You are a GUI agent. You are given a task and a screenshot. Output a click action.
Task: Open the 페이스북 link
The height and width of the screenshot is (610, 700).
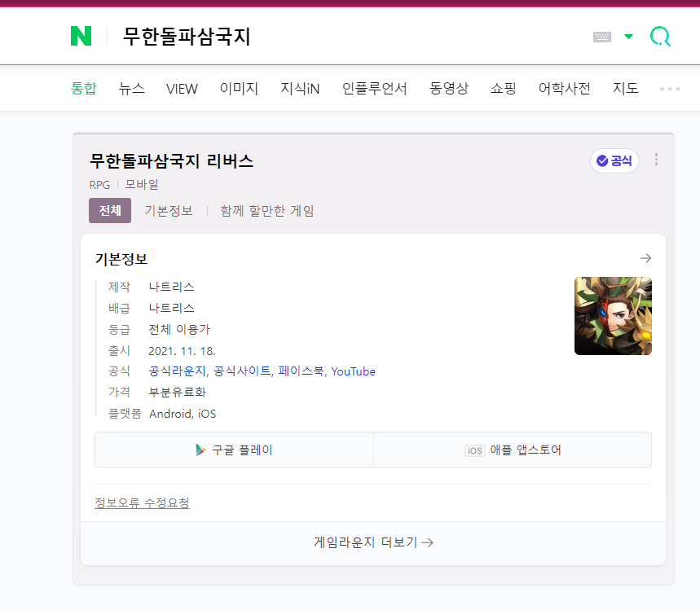coord(301,371)
